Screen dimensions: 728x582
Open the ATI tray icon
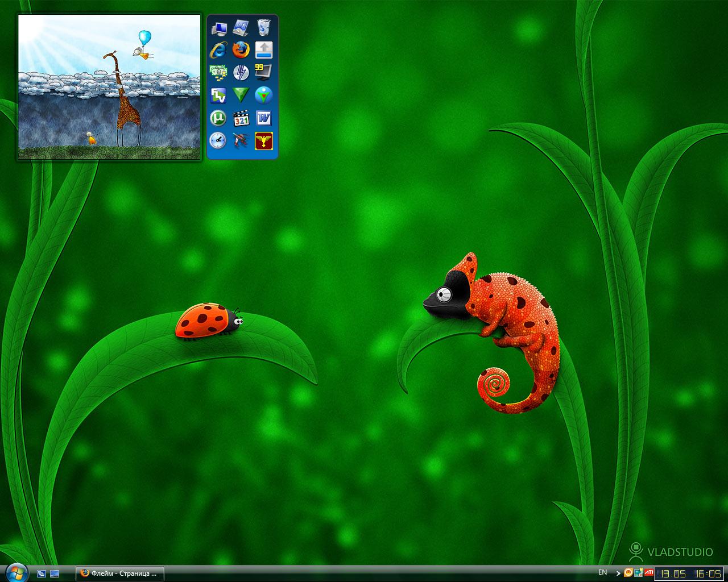point(648,573)
